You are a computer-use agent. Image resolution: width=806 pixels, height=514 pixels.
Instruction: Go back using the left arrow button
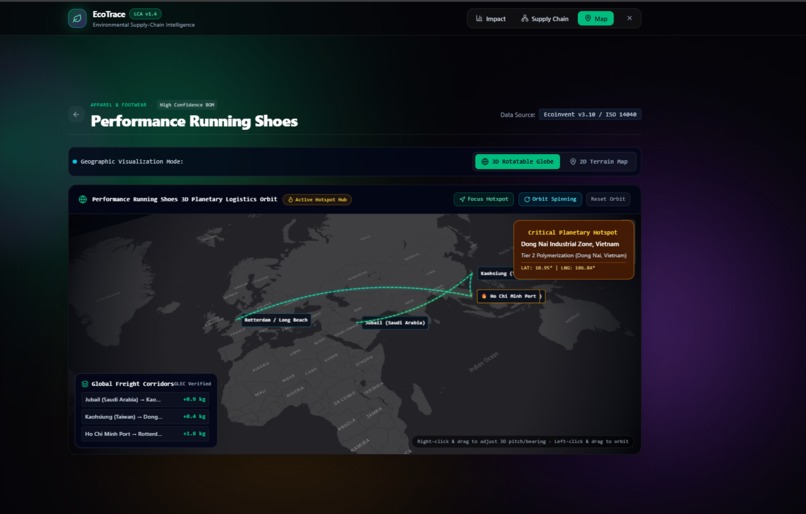(76, 115)
